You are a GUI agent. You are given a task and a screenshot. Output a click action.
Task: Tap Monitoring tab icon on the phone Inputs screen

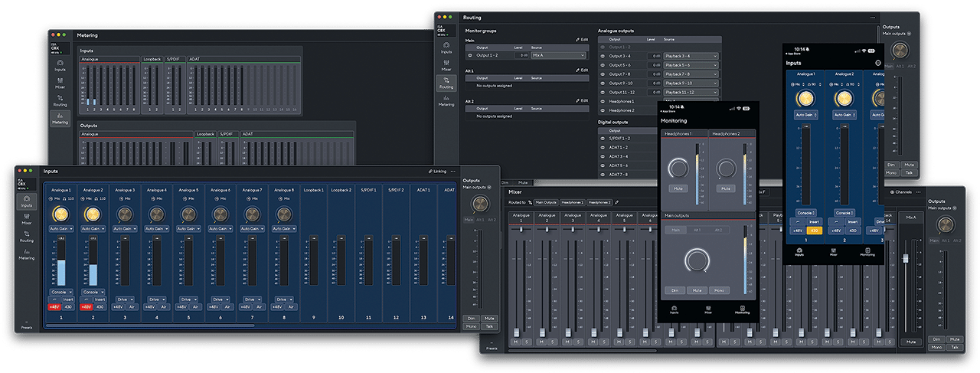click(x=866, y=252)
